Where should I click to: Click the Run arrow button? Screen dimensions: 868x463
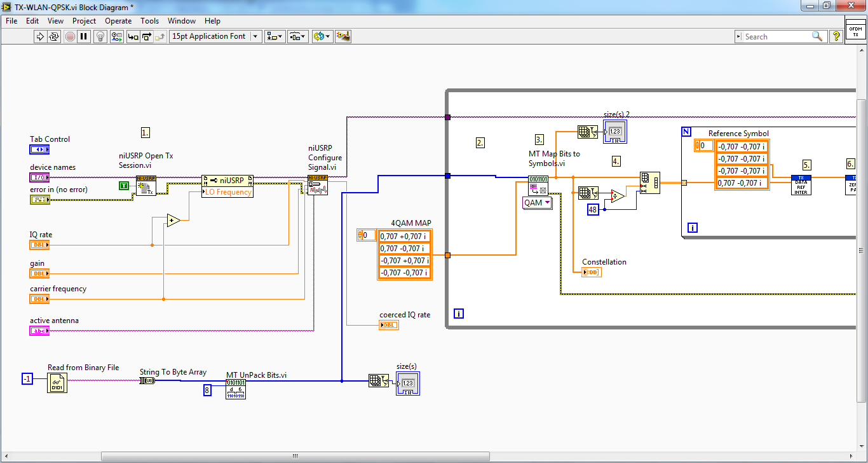click(x=40, y=36)
